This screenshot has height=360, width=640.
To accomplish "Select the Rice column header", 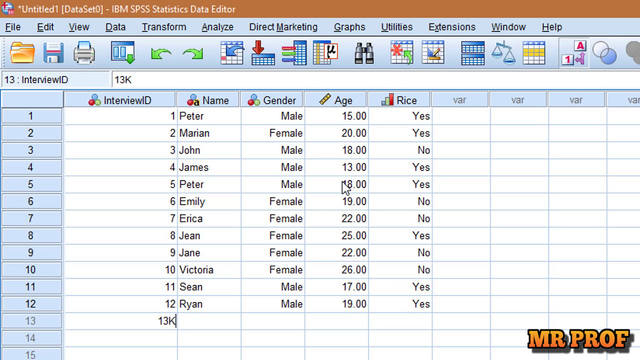I will pos(400,100).
